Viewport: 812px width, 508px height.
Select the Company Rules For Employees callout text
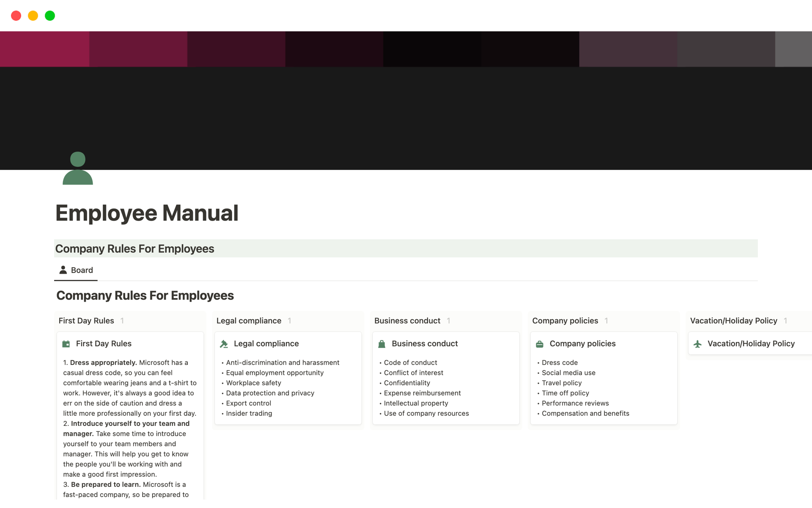tap(134, 248)
